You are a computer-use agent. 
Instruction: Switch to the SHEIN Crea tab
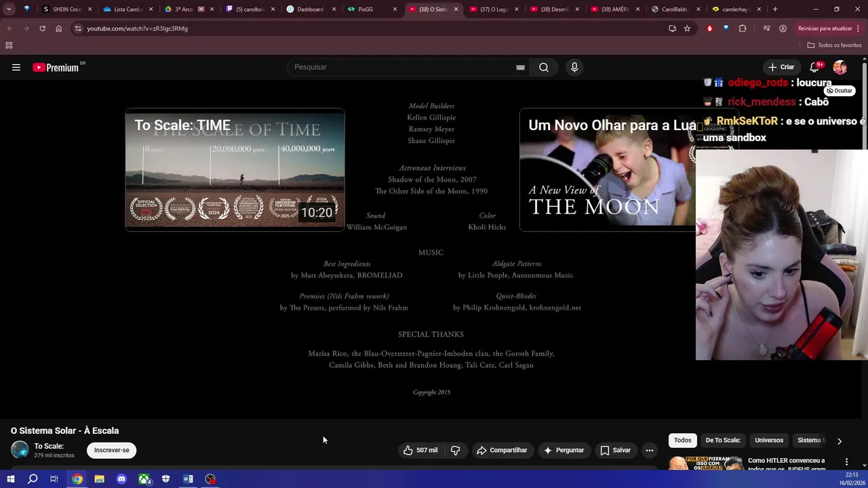click(x=66, y=9)
